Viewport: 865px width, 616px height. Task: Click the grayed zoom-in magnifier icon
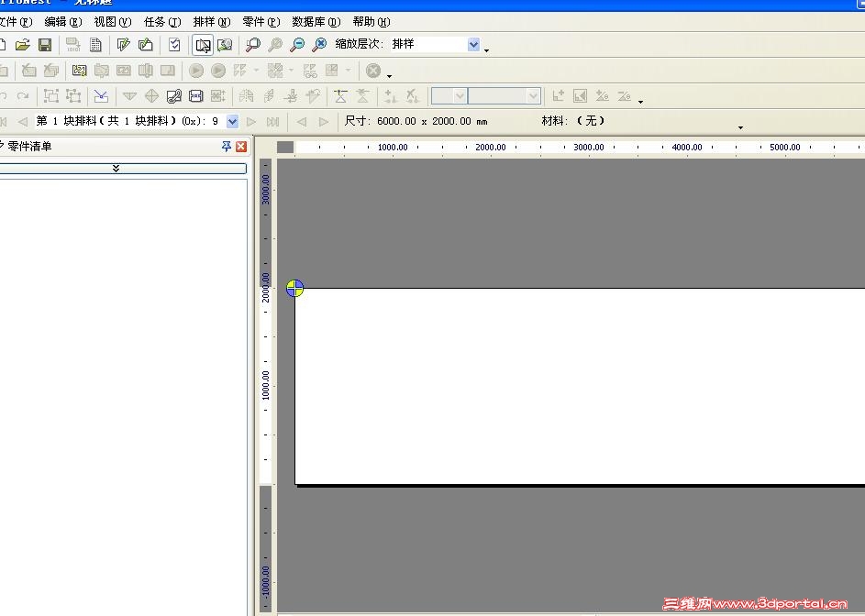[x=274, y=45]
